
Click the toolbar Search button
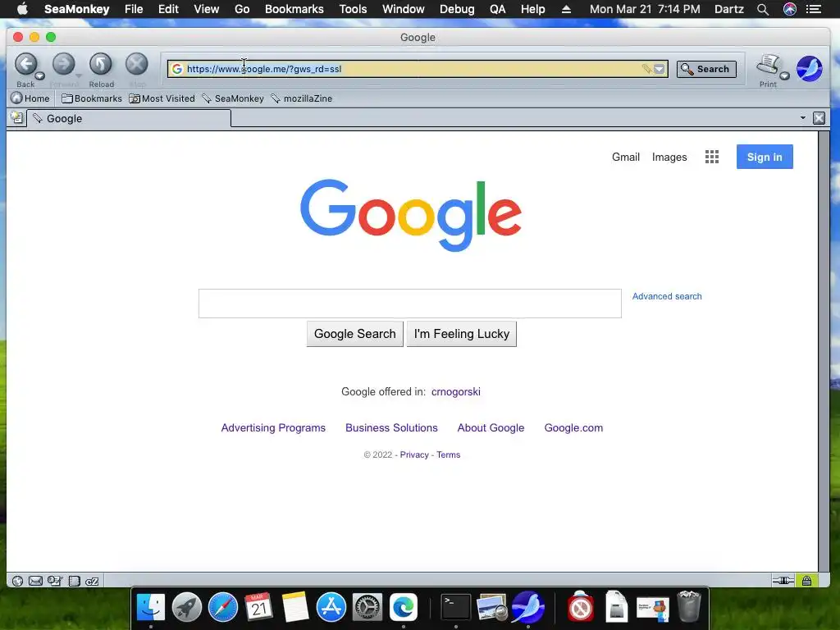pos(706,69)
